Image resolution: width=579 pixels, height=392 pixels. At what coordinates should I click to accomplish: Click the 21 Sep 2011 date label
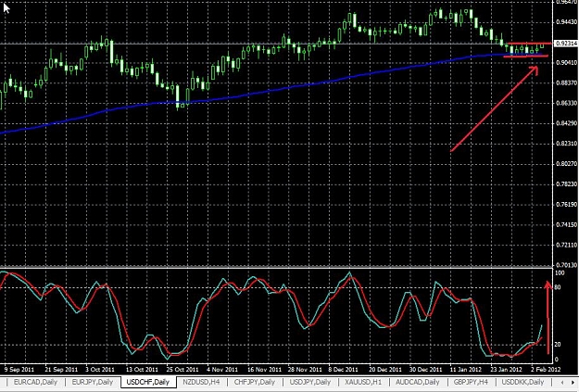click(61, 369)
